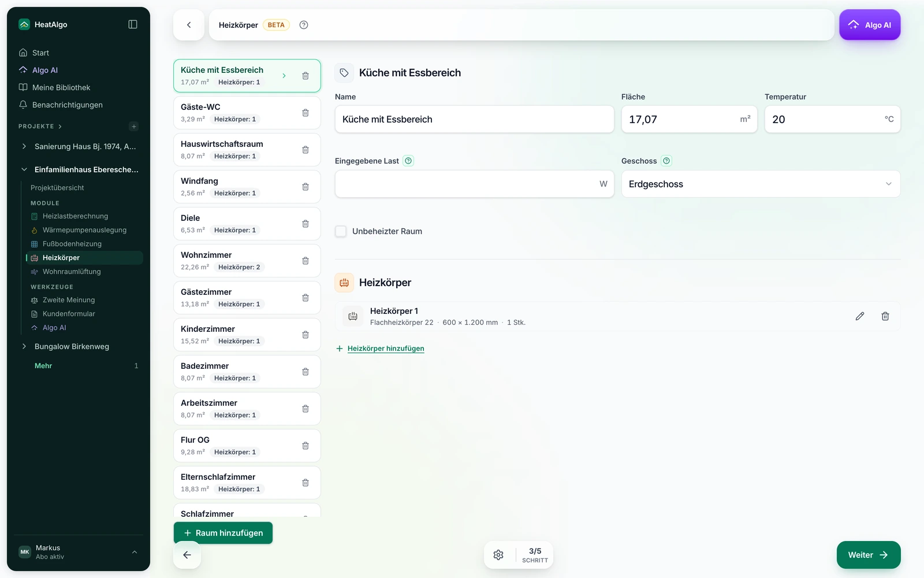Click the Name input field

point(474,119)
